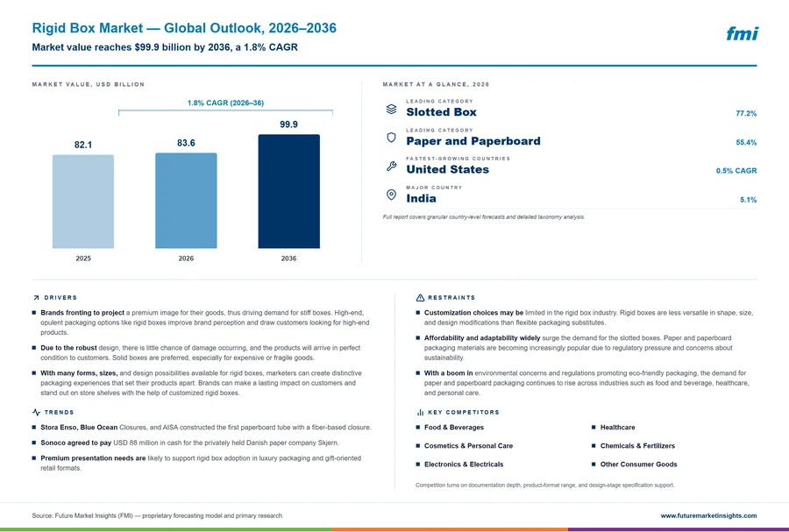Click the Competition turns on documentation depth note
This screenshot has height=532, width=789.
(x=545, y=486)
